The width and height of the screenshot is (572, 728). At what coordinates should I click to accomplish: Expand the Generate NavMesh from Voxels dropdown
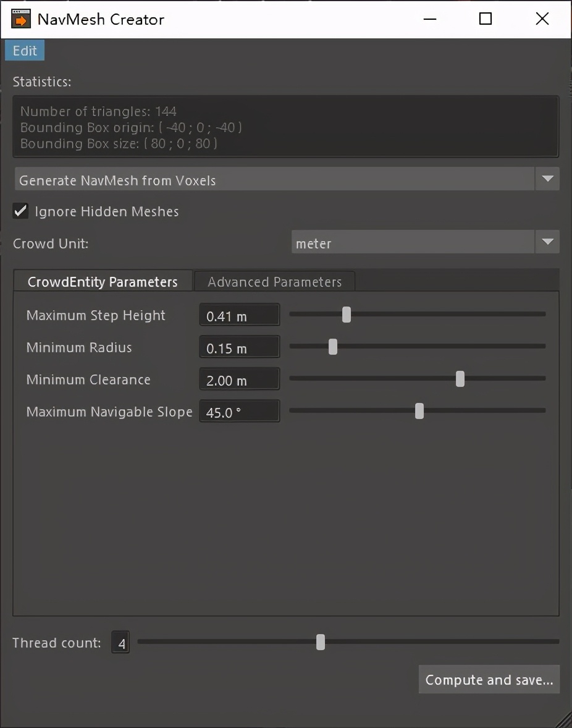(x=547, y=180)
